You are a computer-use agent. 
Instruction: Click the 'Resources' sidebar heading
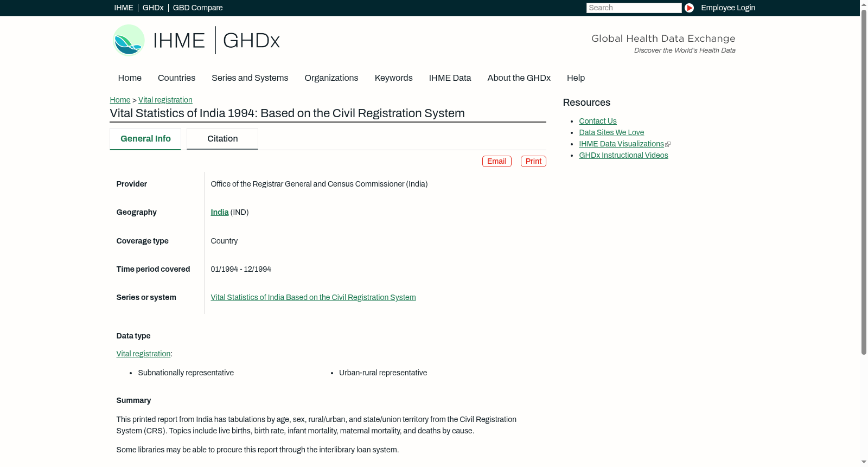(586, 103)
